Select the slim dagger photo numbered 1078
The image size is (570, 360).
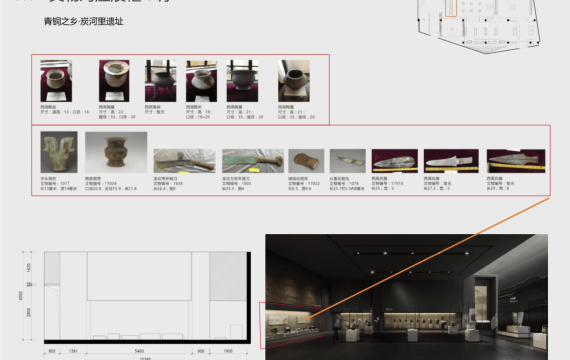(348, 161)
